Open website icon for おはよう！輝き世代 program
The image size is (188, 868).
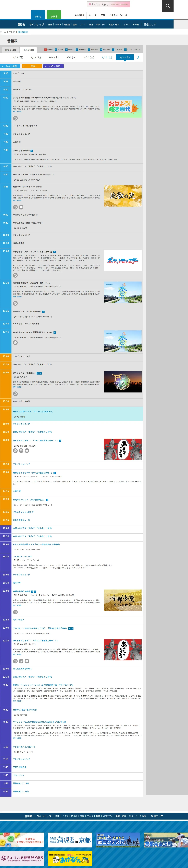[x=15, y=118]
